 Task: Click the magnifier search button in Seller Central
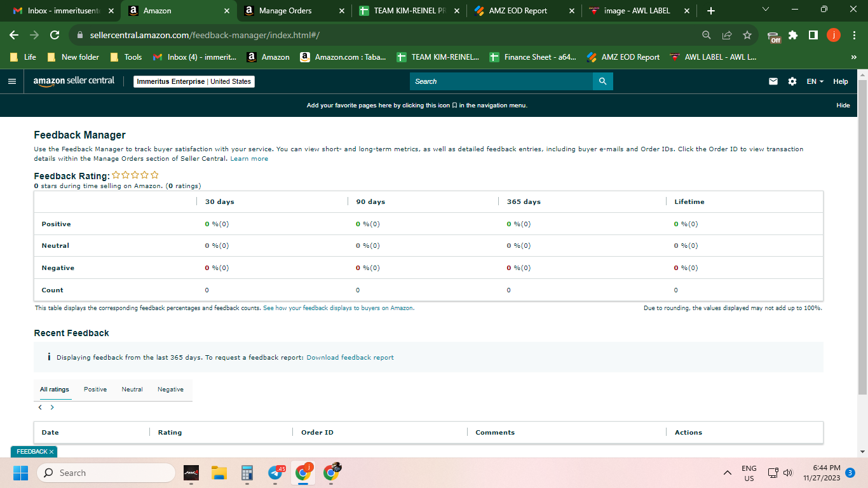[602, 81]
